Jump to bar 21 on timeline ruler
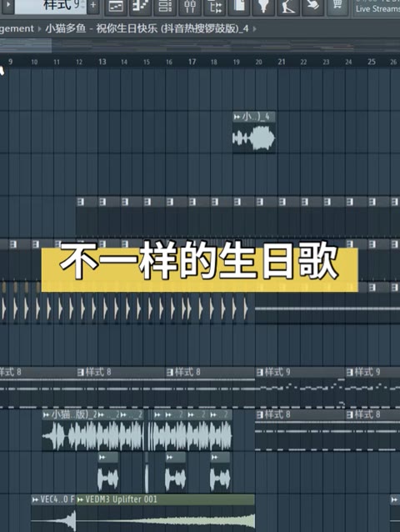400x532 pixels. tap(282, 62)
